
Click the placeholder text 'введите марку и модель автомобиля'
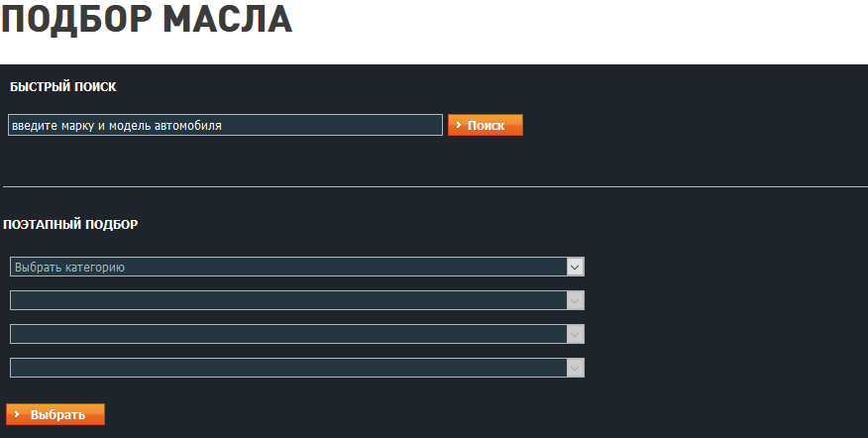coord(117,126)
